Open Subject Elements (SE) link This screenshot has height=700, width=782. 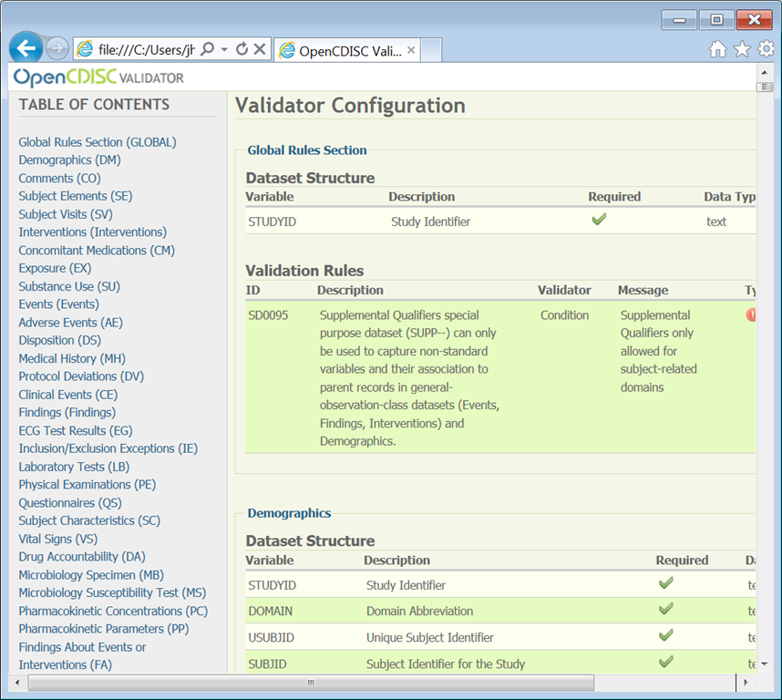click(x=76, y=196)
